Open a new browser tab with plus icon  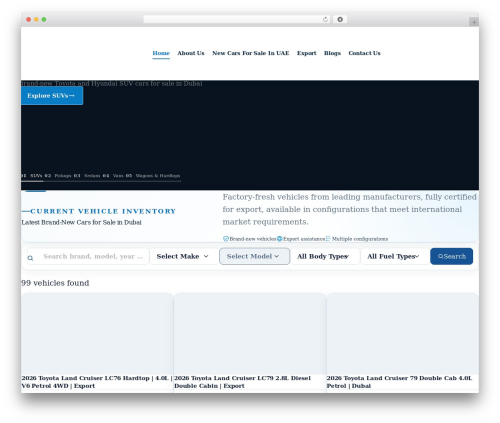474,22
